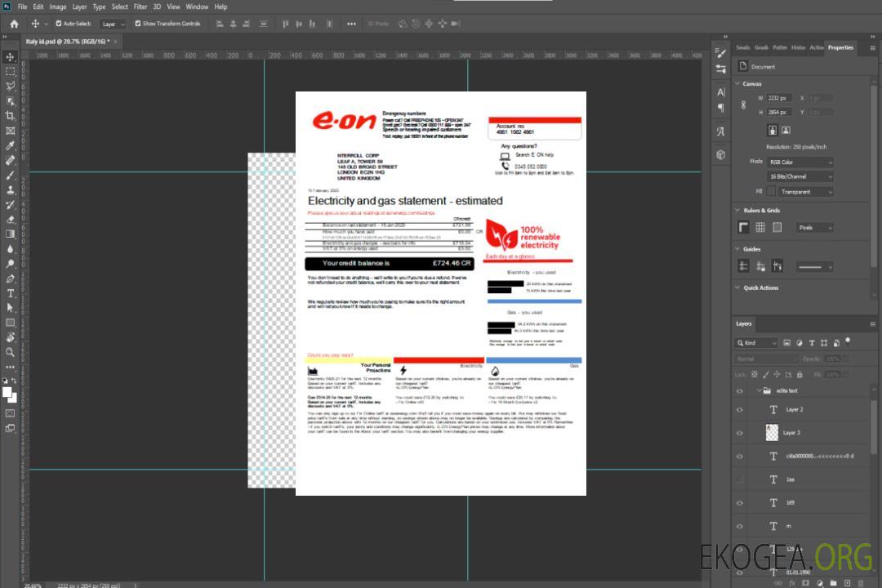
Task: Uncheck Show Transform Controls
Action: (x=137, y=24)
